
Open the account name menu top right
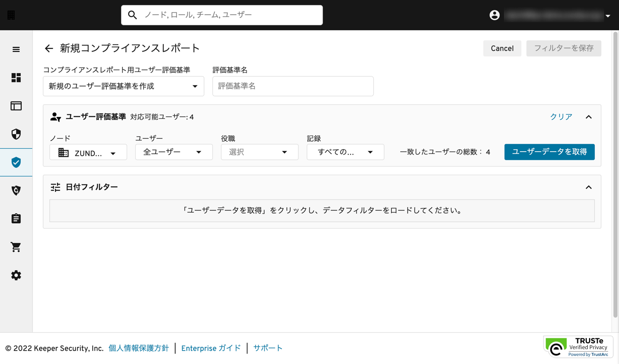coord(555,15)
